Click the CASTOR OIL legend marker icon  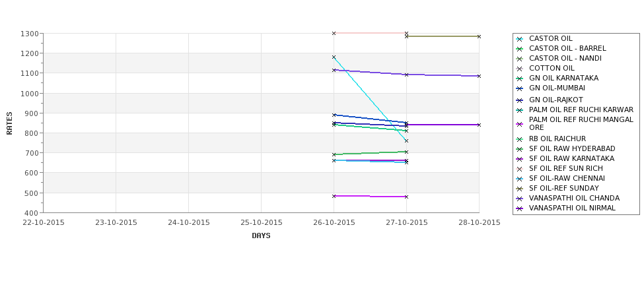pyautogui.click(x=520, y=40)
